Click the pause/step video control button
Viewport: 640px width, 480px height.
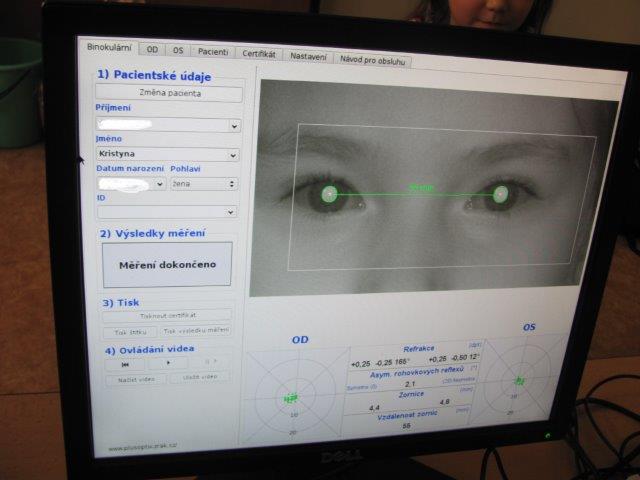click(x=210, y=362)
